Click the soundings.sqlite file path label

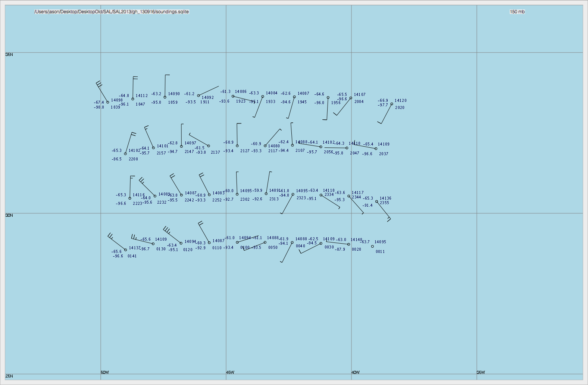coord(112,12)
